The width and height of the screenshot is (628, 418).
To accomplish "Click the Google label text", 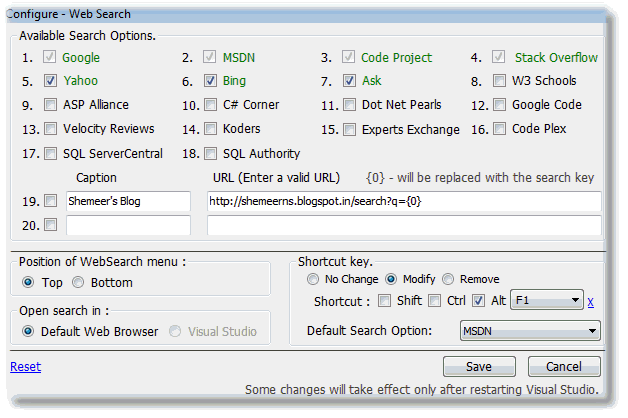I will pos(81,58).
